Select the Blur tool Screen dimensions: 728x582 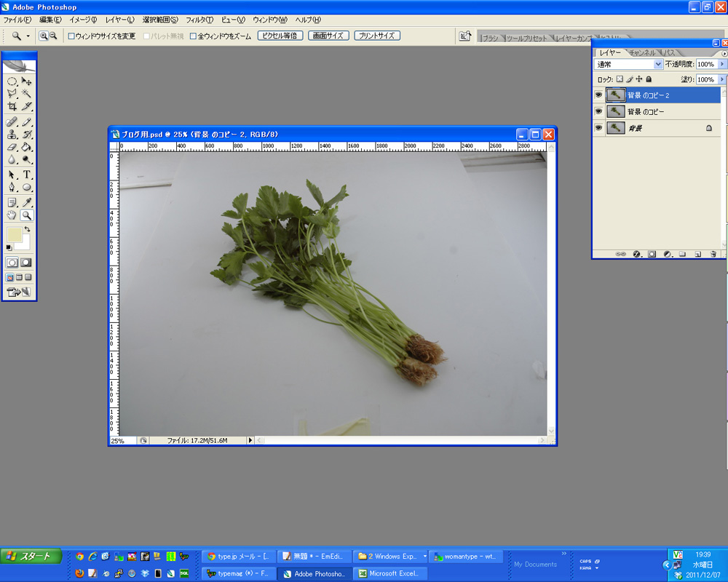pos(12,159)
